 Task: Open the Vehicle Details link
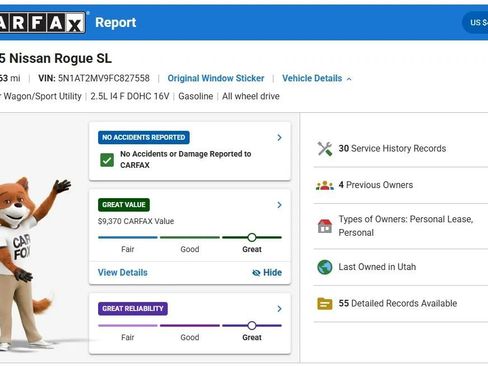[x=312, y=78]
